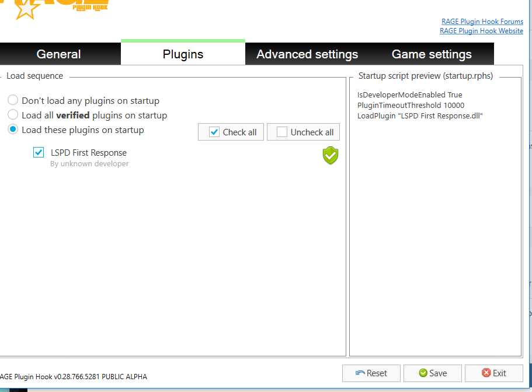Screen dimensions: 532x392
Task: Click the PluginTimeoutThreshold 10000 line
Action: (411, 106)
